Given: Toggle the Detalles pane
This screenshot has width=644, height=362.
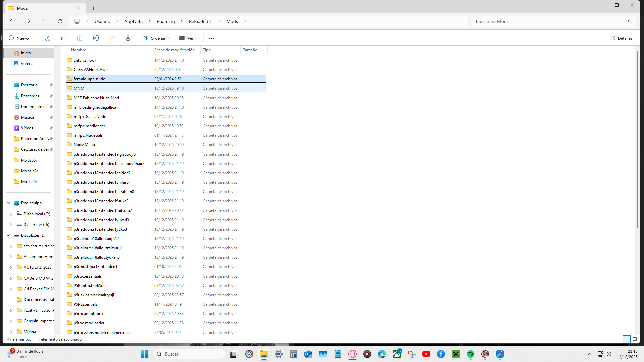Looking at the screenshot, I should tap(621, 38).
